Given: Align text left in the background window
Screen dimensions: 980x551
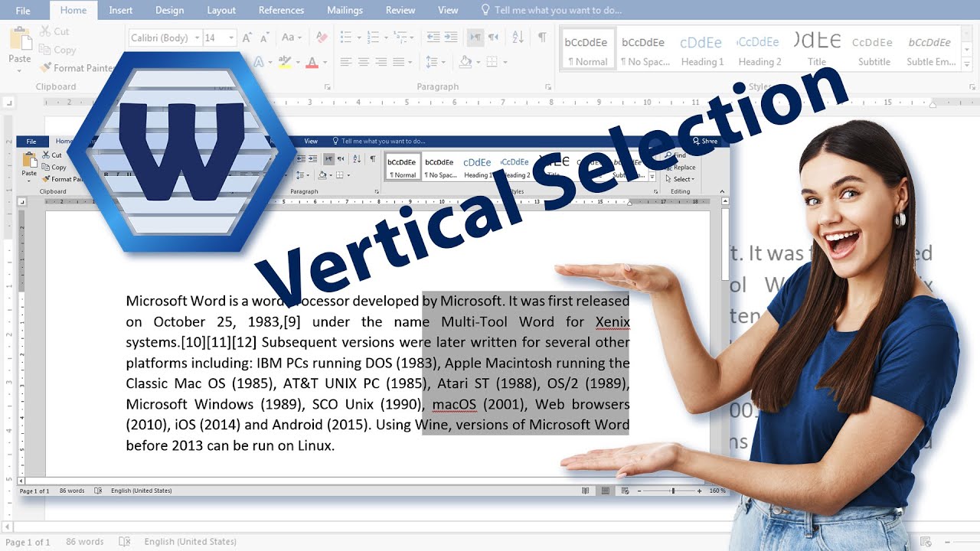Looking at the screenshot, I should [x=346, y=62].
